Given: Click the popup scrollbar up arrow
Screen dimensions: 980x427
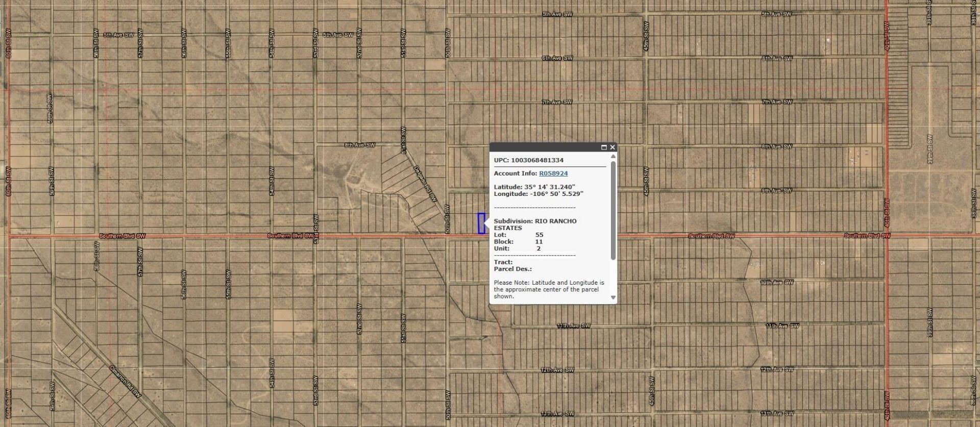Looking at the screenshot, I should (x=613, y=157).
